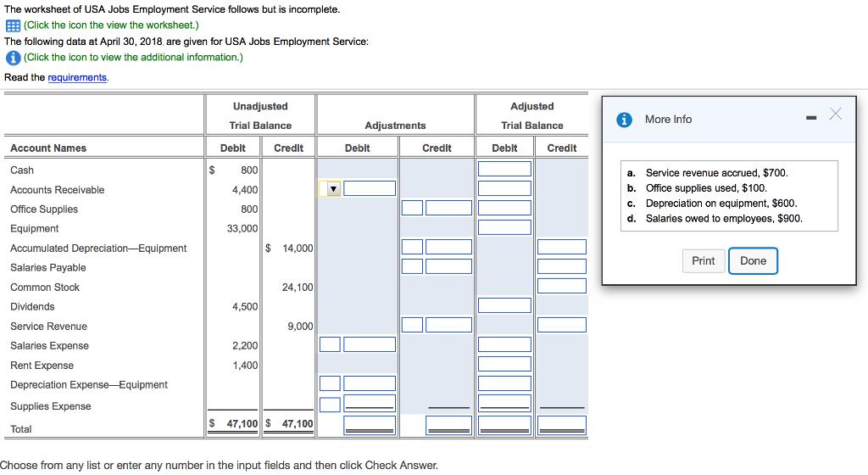Click the More Info dialog title

(x=668, y=120)
